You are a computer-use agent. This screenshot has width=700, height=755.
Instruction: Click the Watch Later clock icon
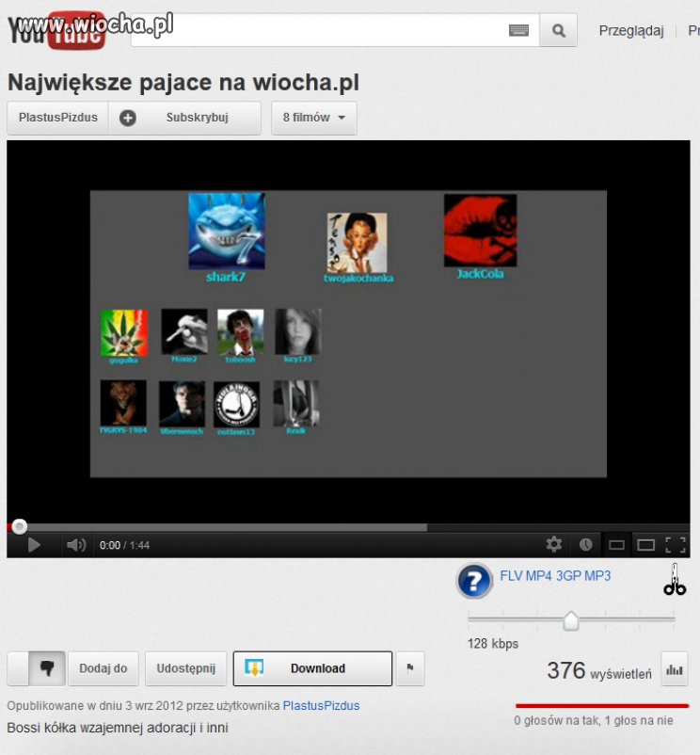click(x=585, y=544)
